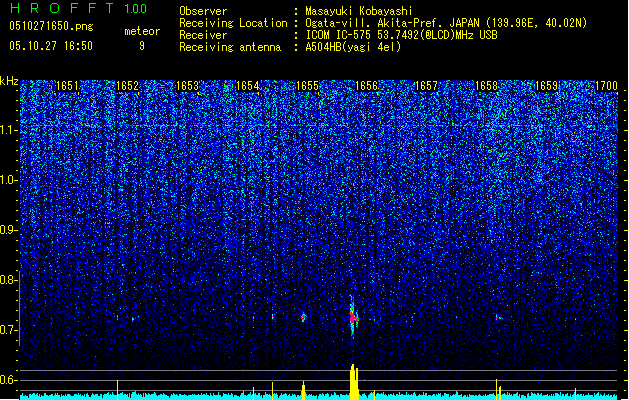Click the 1652 time marker

click(x=127, y=86)
